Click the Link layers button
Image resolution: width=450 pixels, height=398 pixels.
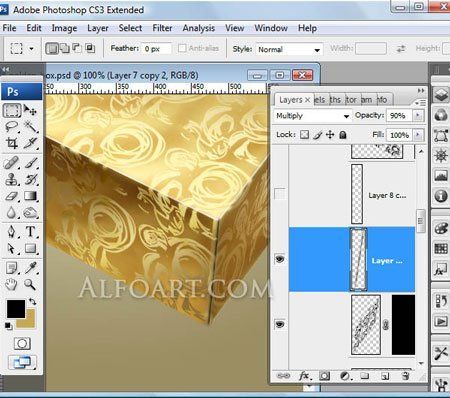point(283,376)
